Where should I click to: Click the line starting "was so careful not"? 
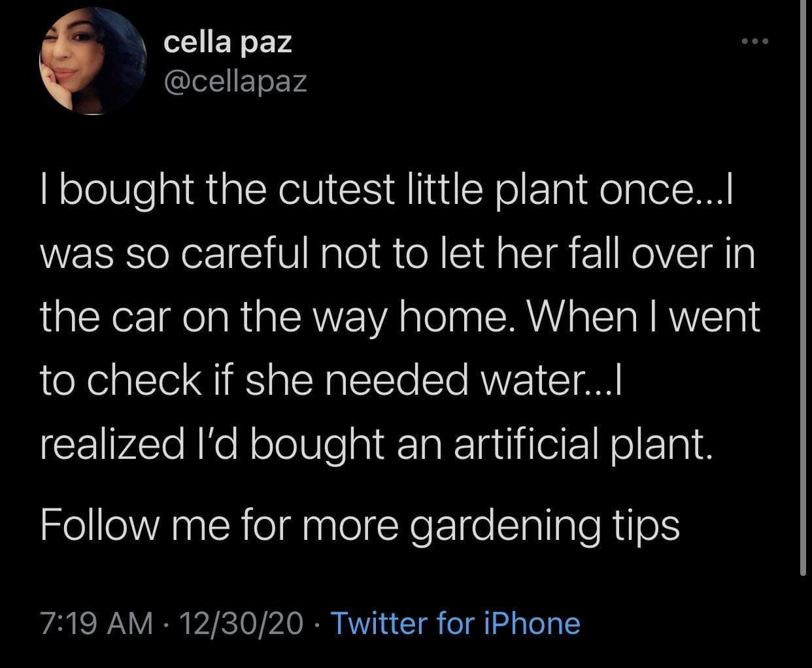click(398, 254)
